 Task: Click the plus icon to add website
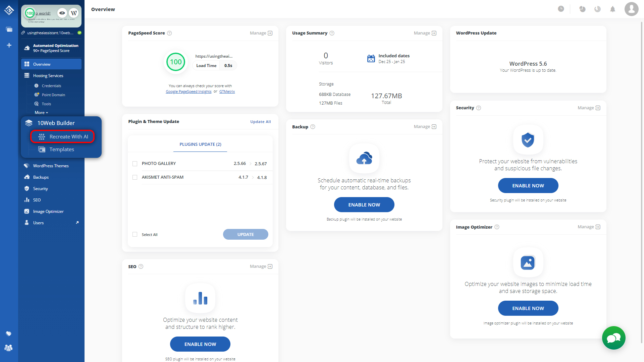click(9, 45)
